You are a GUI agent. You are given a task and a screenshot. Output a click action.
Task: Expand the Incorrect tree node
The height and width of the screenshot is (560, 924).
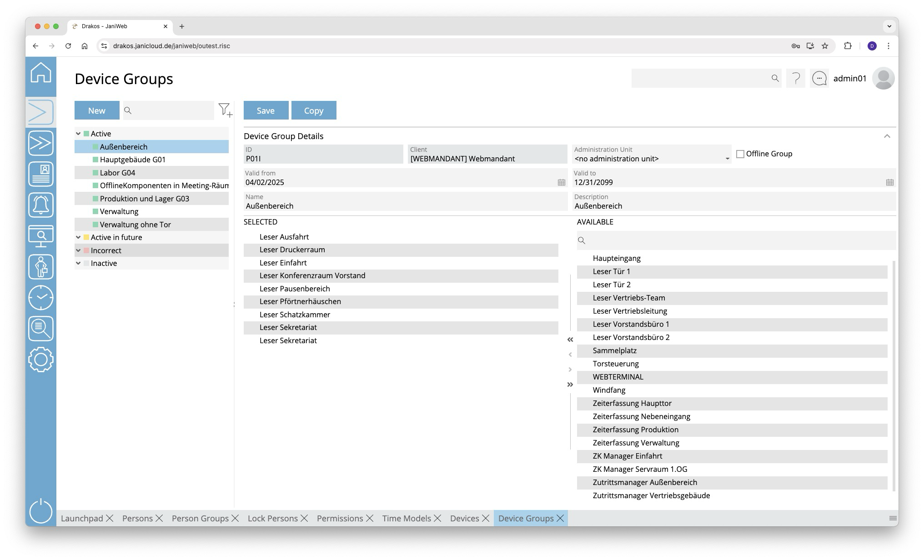pyautogui.click(x=78, y=250)
